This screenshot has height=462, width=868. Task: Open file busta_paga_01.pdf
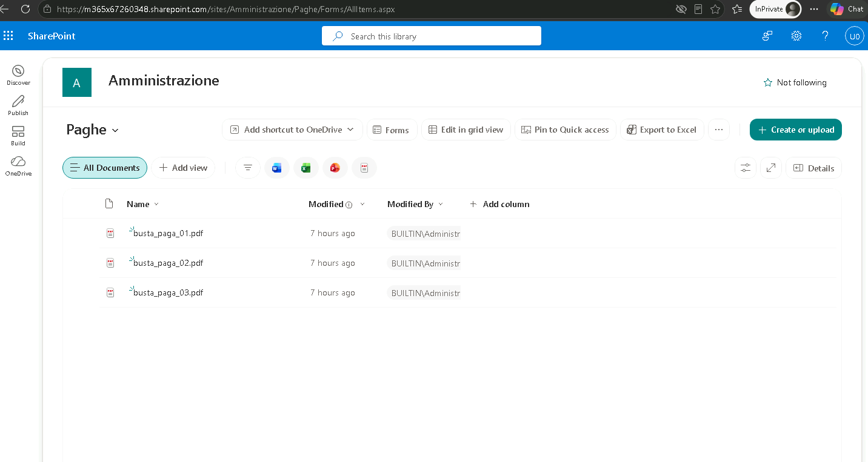(168, 233)
